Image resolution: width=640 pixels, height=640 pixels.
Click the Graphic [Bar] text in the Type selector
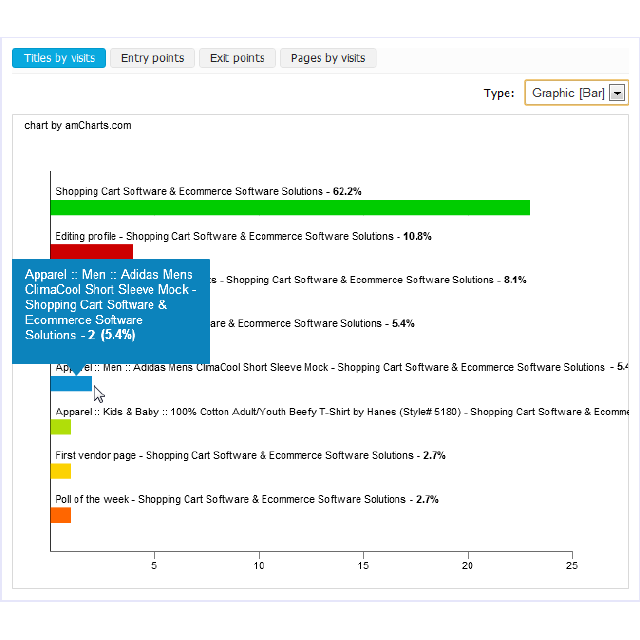point(567,93)
